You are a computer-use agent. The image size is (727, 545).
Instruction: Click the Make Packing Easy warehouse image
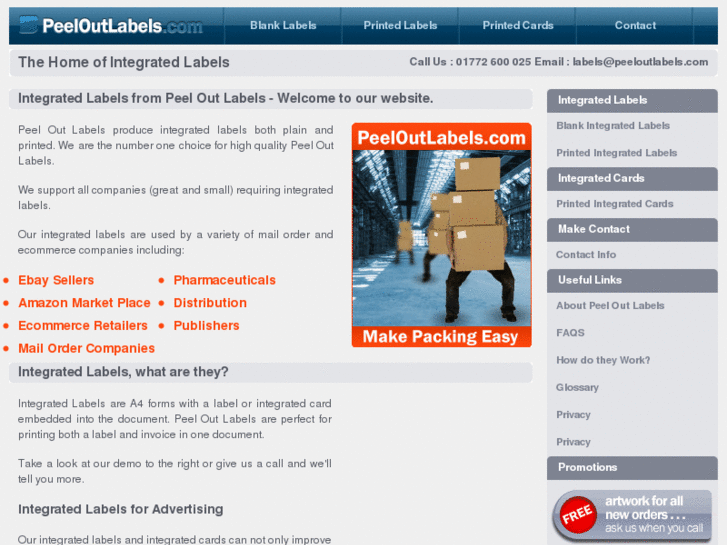pos(441,235)
